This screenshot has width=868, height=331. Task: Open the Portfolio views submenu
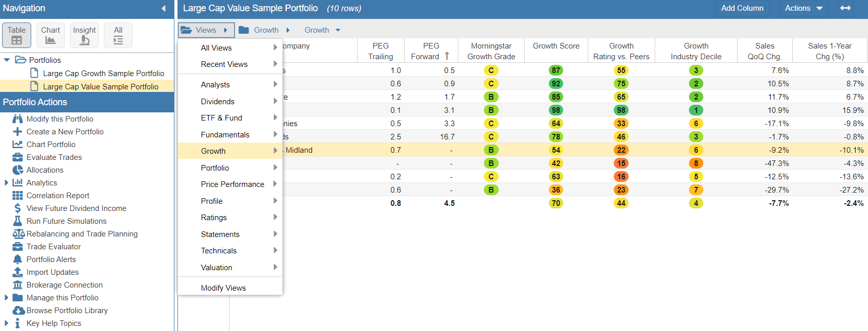[230, 168]
